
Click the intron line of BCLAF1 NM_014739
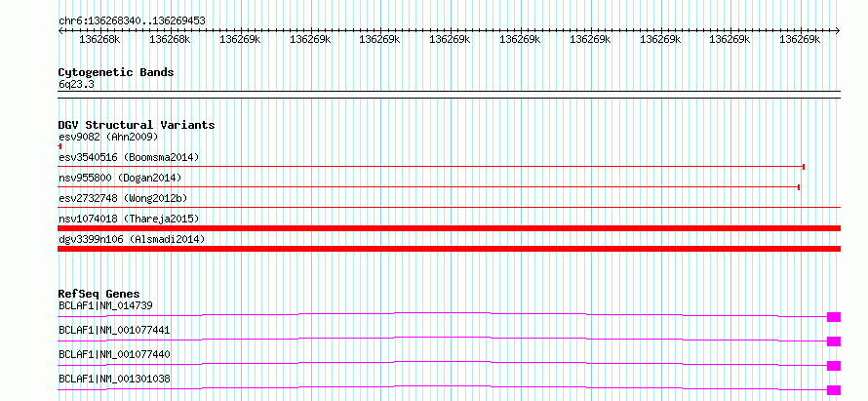point(443,313)
